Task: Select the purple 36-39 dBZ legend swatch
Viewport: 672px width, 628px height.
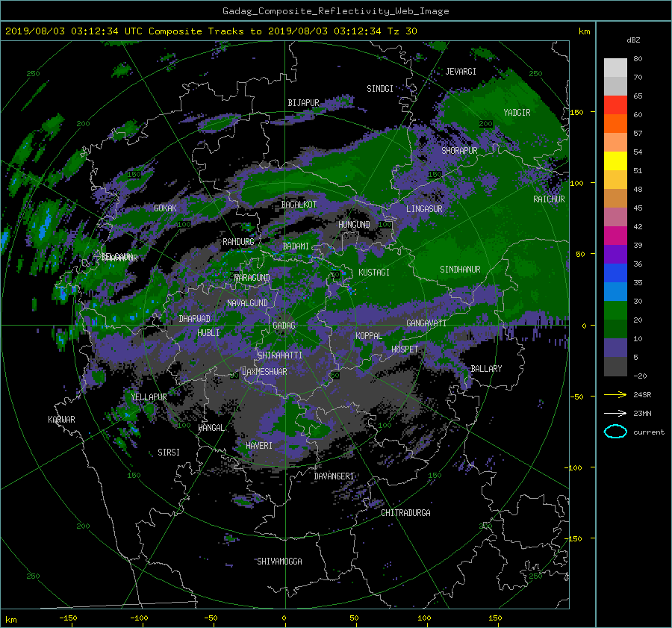Action: tap(615, 255)
